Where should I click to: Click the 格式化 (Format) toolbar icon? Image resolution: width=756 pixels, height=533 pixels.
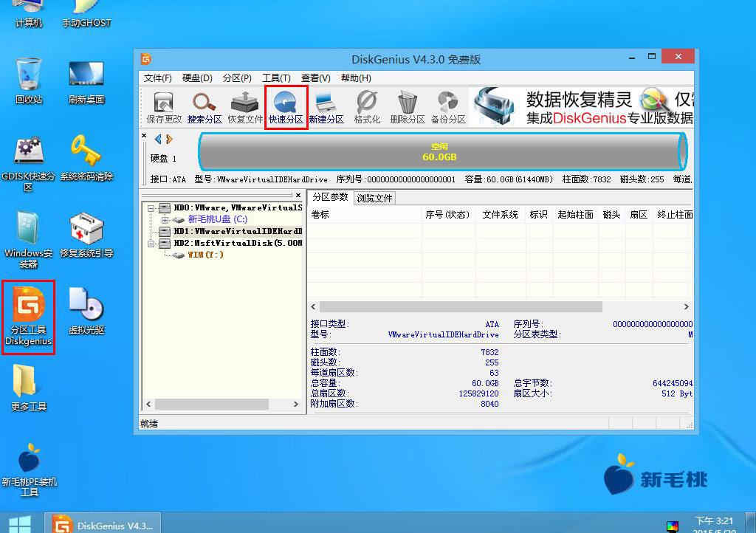[x=367, y=108]
